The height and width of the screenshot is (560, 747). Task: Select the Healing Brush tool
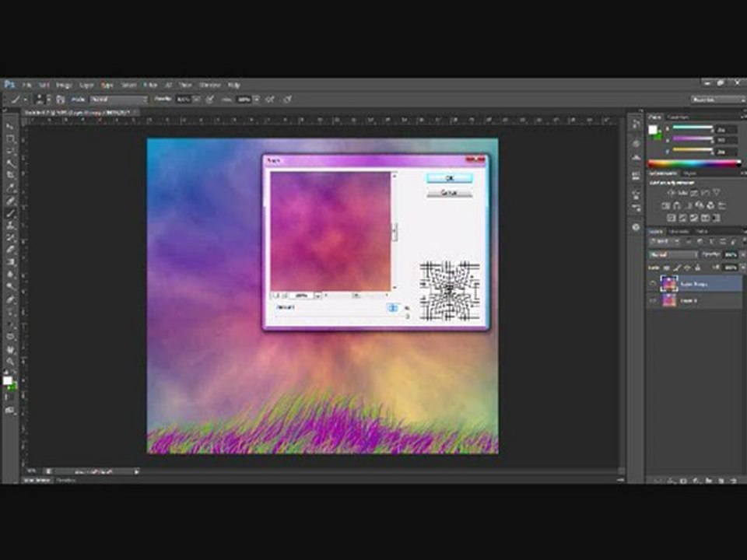tap(10, 201)
